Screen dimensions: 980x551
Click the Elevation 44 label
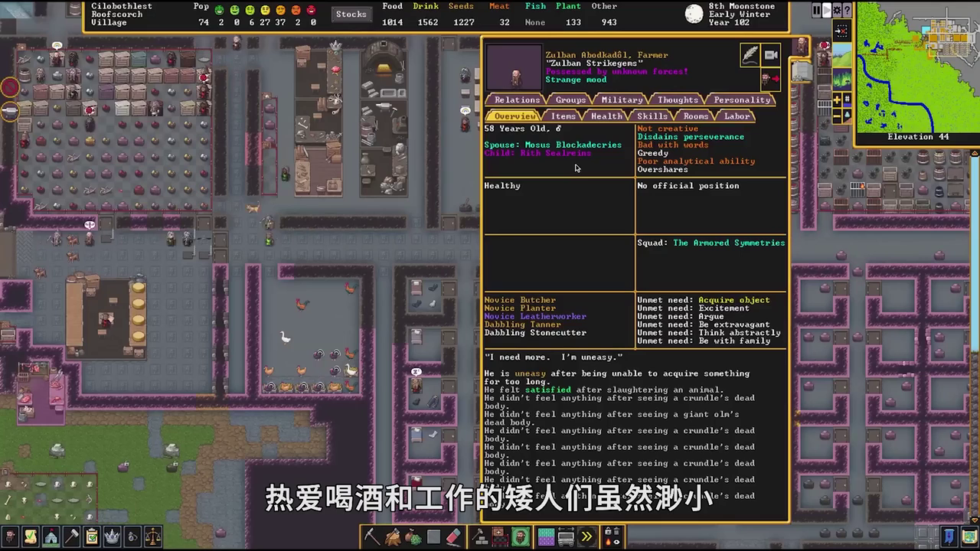pos(918,137)
